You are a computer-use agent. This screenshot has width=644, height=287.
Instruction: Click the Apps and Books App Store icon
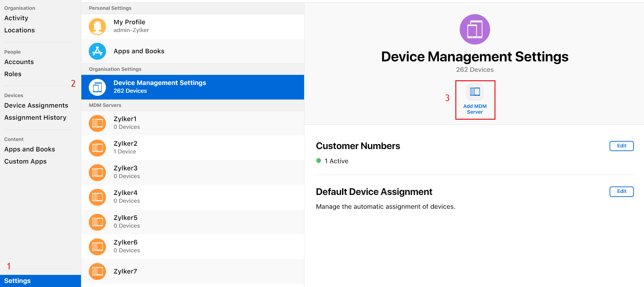point(97,51)
